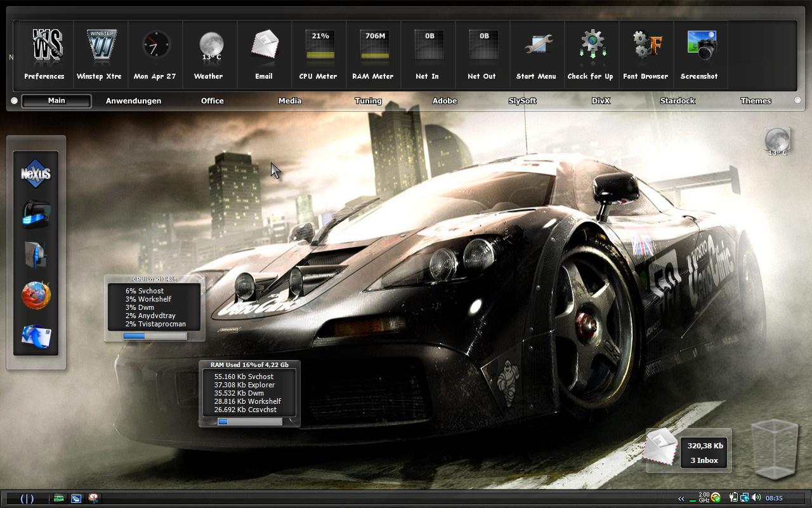Click the 08:35 taskbar clock
The image size is (812, 508).
[774, 498]
